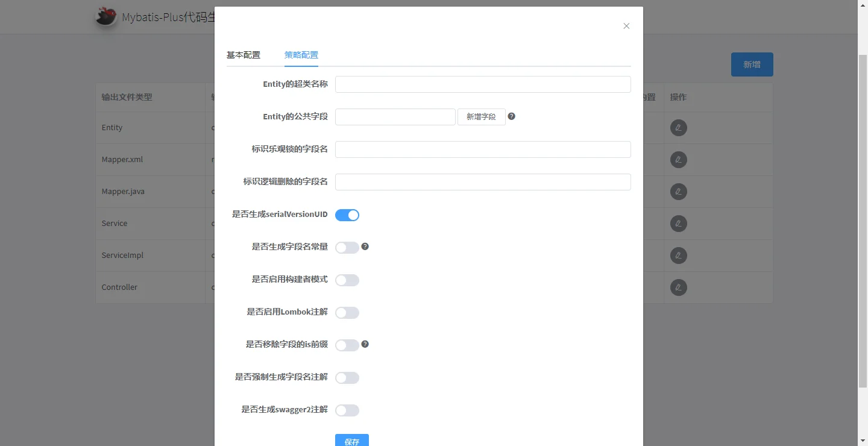The width and height of the screenshot is (868, 446).
Task: Toggle the 是否启用构建者模式 switch
Action: tap(347, 280)
